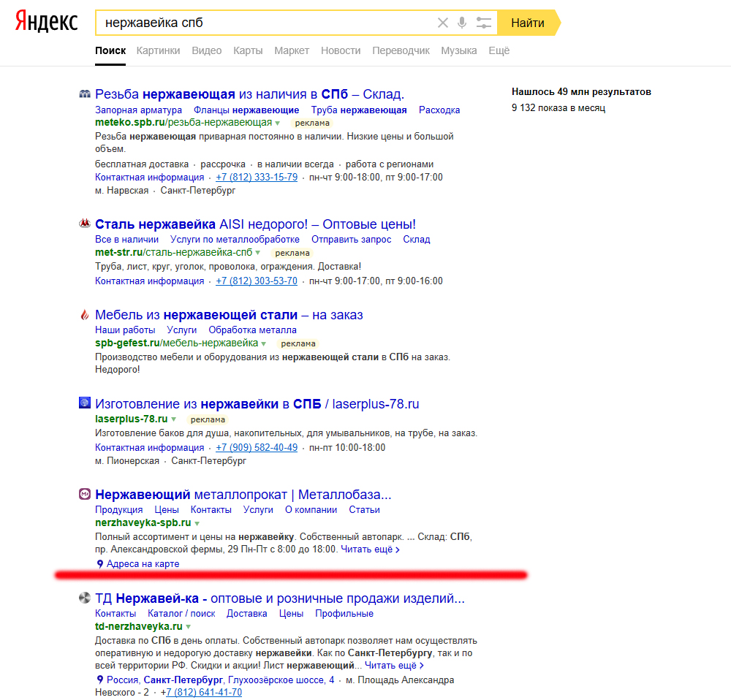Expand dropdown arrow next to meteko.spb.ru URL
731x700 pixels.
(x=277, y=123)
